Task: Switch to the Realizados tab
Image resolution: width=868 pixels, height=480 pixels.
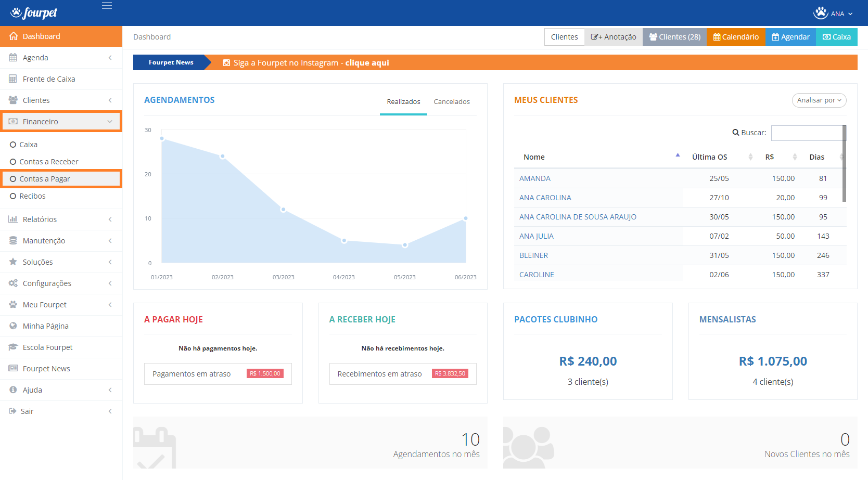Action: tap(403, 102)
